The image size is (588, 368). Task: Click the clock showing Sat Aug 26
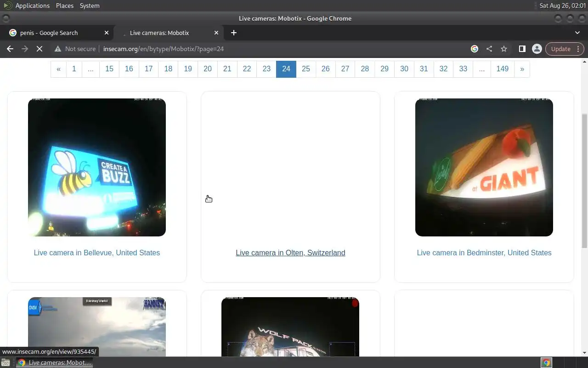coord(562,6)
